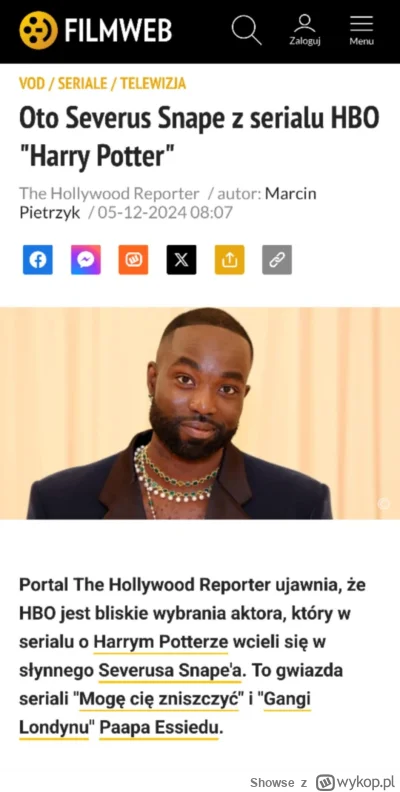Share article via Messenger icon
Viewport: 400px width, 792px height.
click(x=85, y=260)
